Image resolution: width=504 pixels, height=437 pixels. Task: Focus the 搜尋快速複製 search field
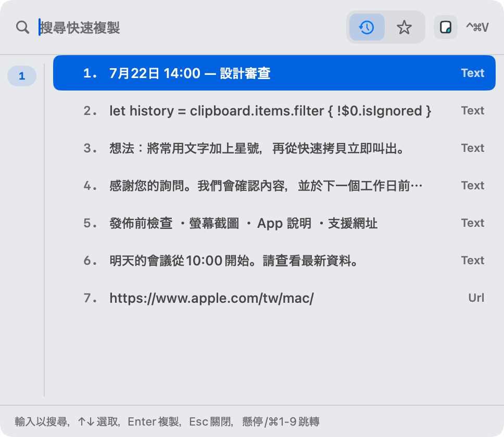coord(190,27)
